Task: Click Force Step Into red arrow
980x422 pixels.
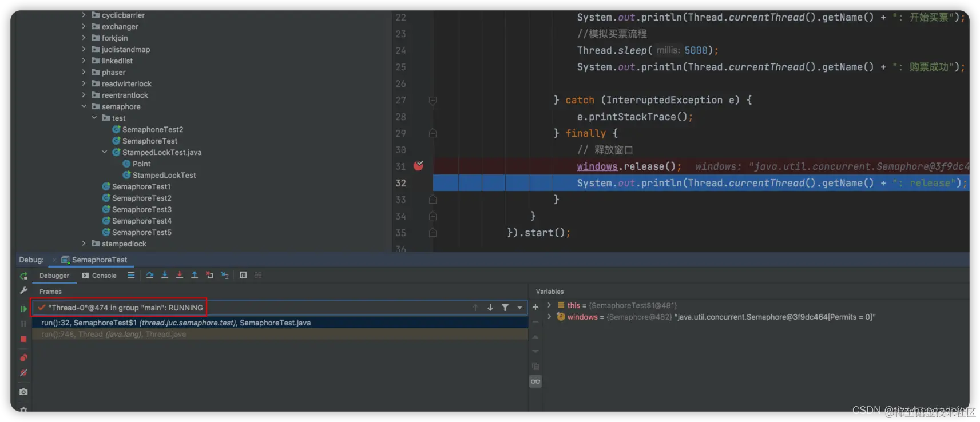Action: pyautogui.click(x=180, y=275)
